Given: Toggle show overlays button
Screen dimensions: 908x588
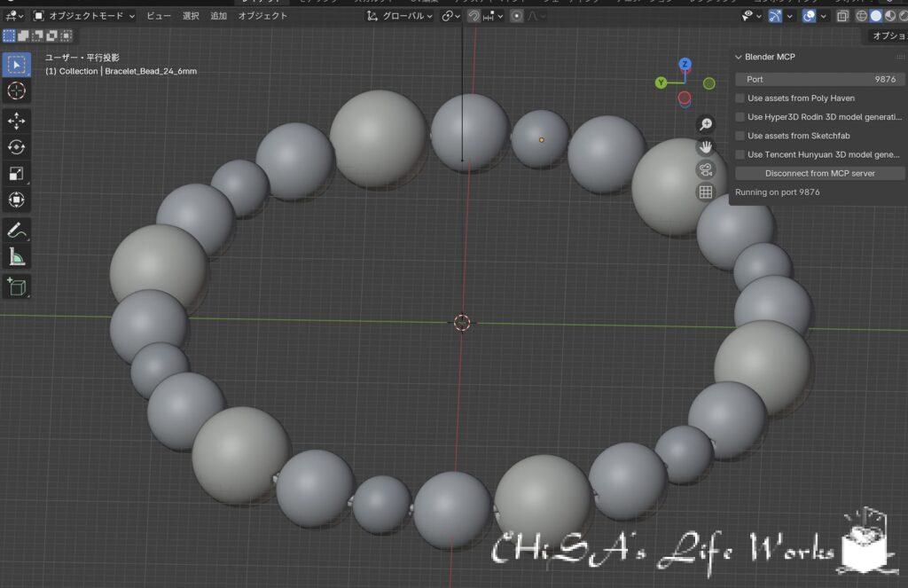Looking at the screenshot, I should coord(809,16).
